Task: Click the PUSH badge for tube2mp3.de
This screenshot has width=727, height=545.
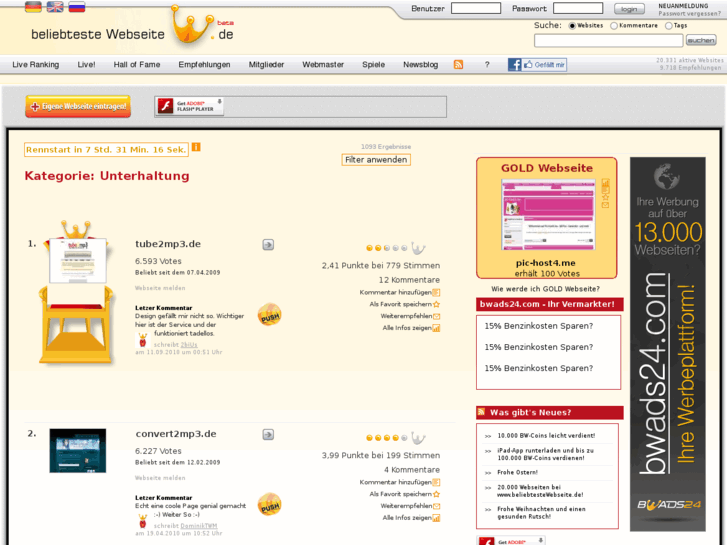Action: point(269,314)
